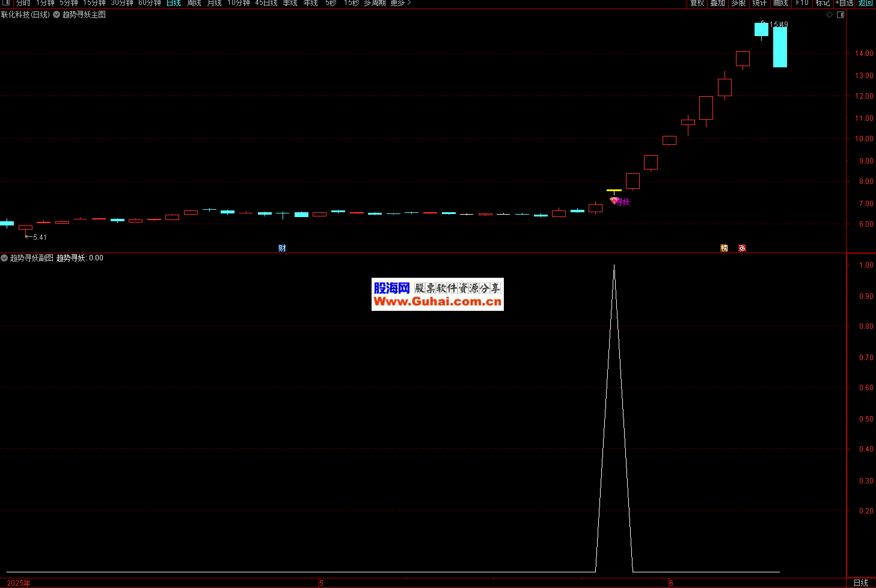This screenshot has width=876, height=588.
Task: Select the 5分钟 period tab
Action: [69, 3]
